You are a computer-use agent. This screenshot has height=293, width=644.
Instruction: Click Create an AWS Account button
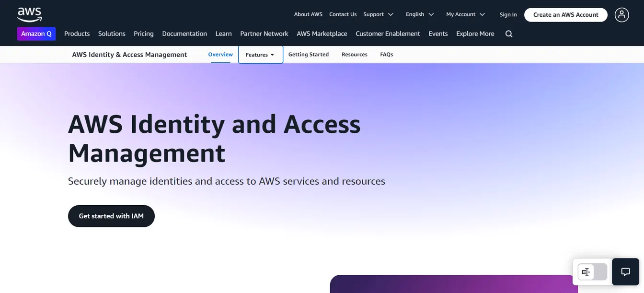click(x=566, y=15)
